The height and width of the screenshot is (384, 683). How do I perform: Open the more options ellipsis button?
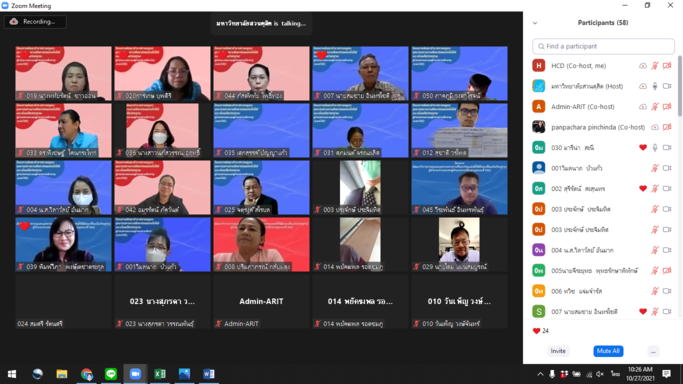click(x=653, y=351)
